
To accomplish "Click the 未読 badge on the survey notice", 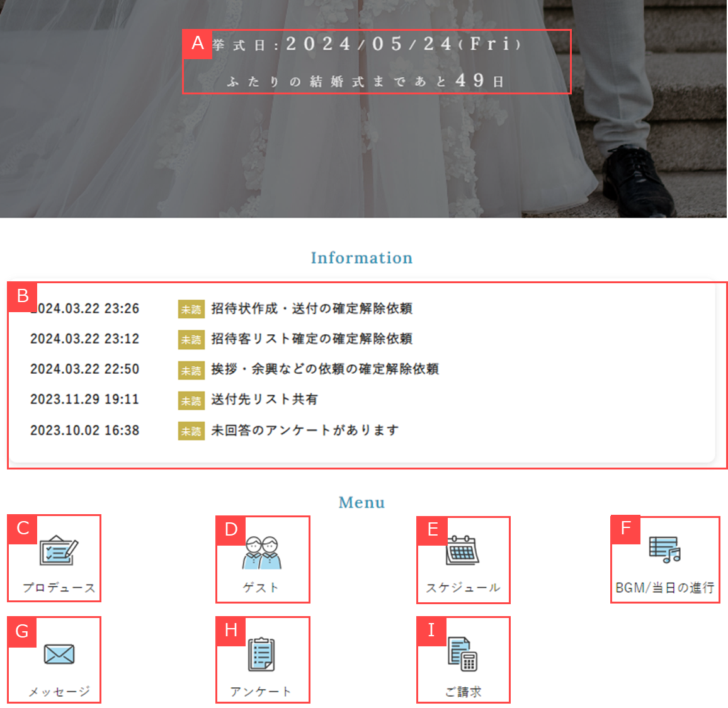I will (x=191, y=430).
